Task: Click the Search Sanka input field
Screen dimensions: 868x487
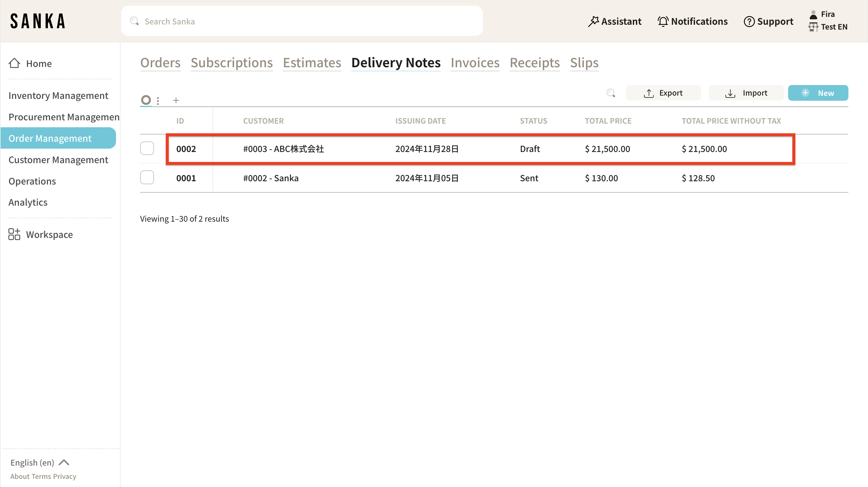Action: (302, 21)
